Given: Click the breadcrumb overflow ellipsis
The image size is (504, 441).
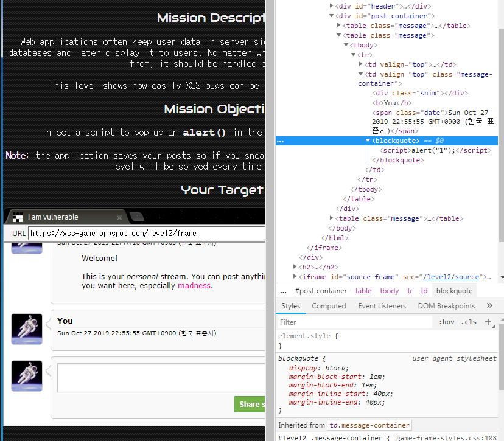Looking at the screenshot, I should tap(283, 291).
